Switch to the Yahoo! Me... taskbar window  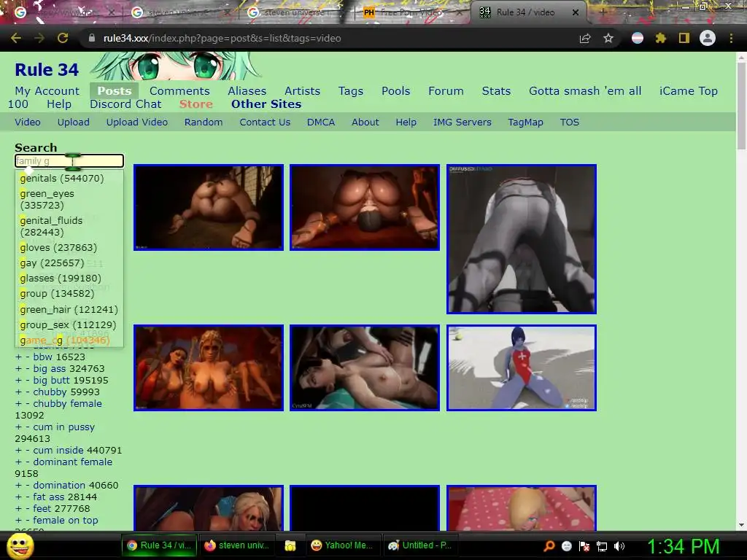343,545
